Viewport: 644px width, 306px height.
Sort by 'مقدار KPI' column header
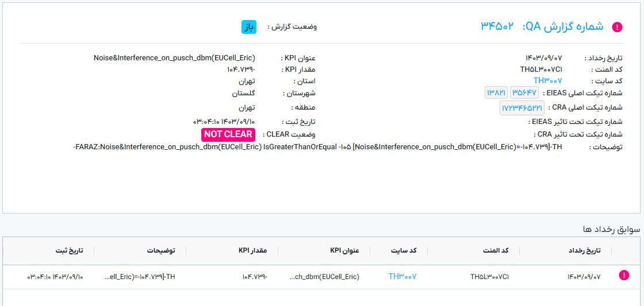tap(253, 250)
